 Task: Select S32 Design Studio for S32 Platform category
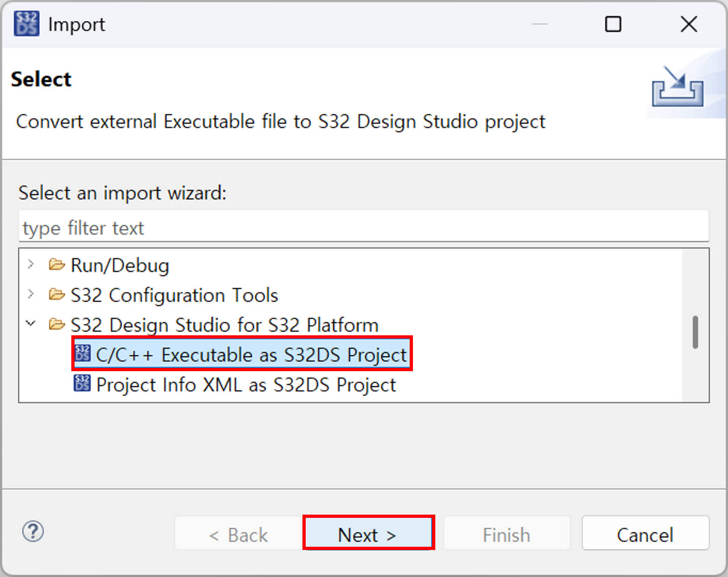pos(225,325)
